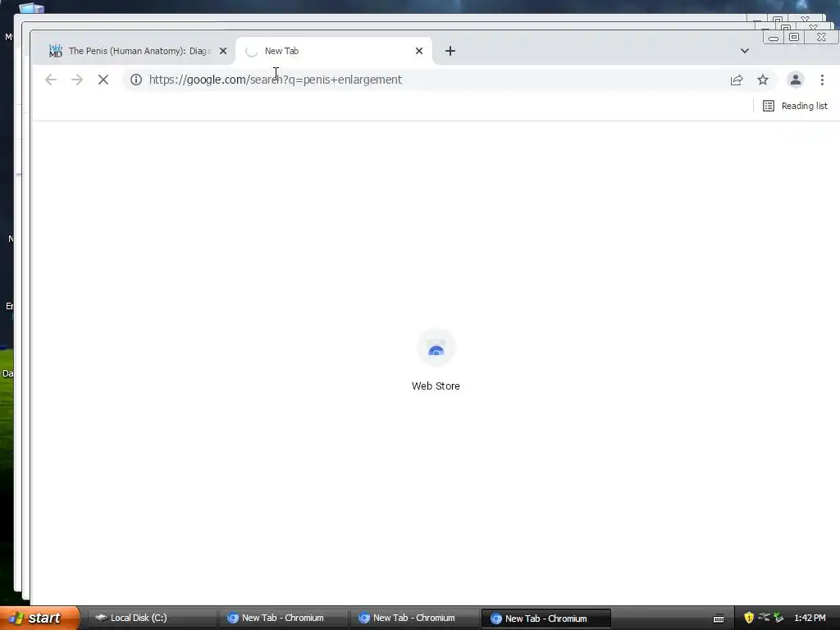Share this page icon
The height and width of the screenshot is (630, 840).
[x=737, y=80]
